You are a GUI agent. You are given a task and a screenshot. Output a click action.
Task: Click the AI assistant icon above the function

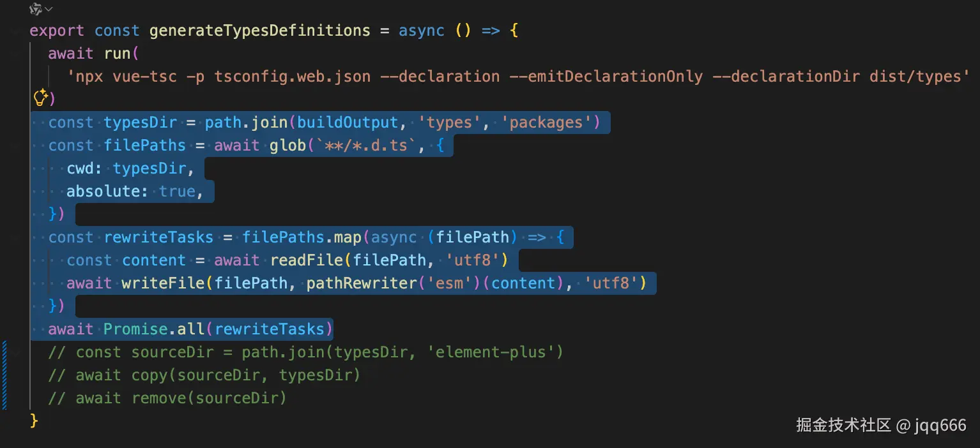[x=36, y=9]
